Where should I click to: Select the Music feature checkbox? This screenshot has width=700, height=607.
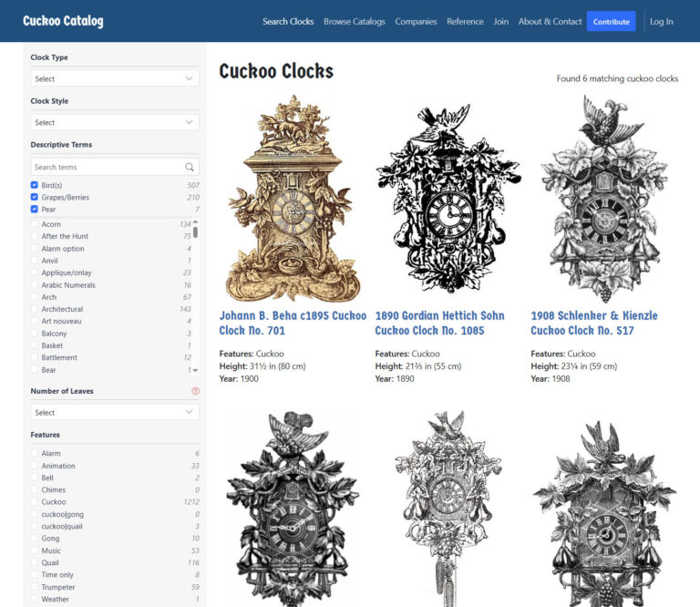[35, 550]
